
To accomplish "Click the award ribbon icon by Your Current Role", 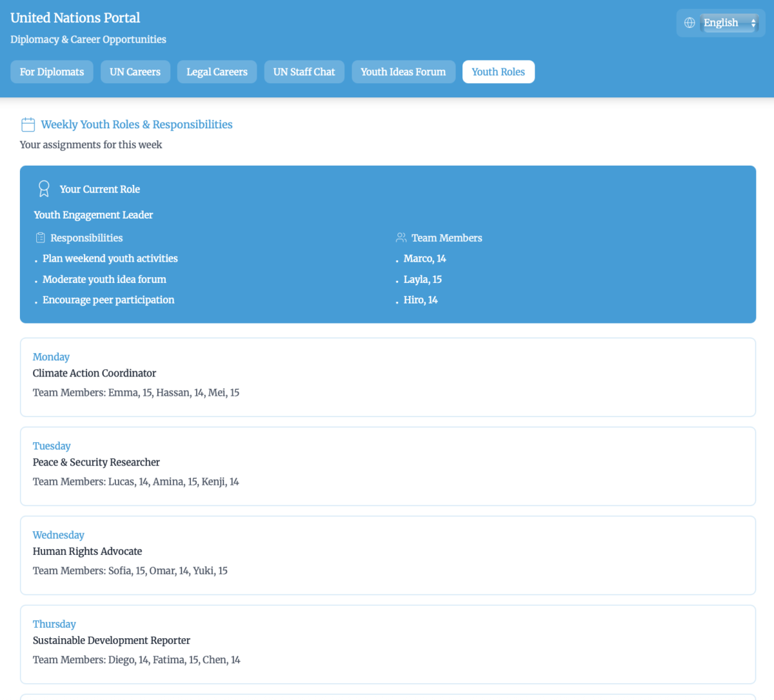I will coord(44,189).
